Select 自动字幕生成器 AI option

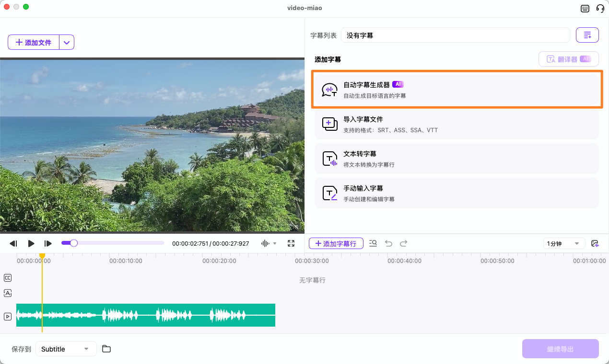coord(457,90)
